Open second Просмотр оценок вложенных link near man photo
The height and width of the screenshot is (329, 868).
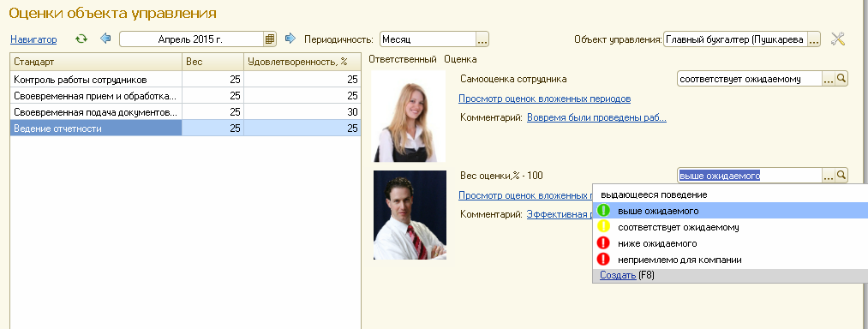coord(525,195)
